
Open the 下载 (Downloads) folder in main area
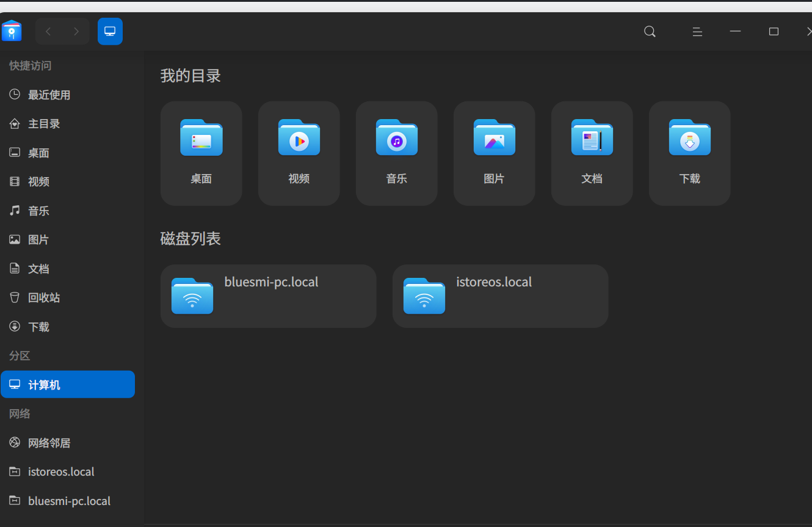pos(689,153)
